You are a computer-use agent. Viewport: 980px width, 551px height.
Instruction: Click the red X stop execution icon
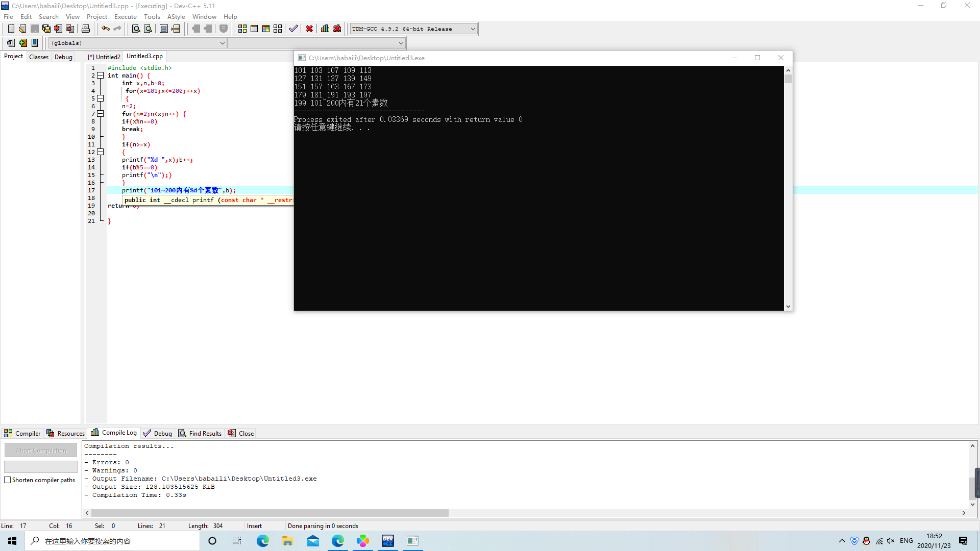pyautogui.click(x=309, y=29)
